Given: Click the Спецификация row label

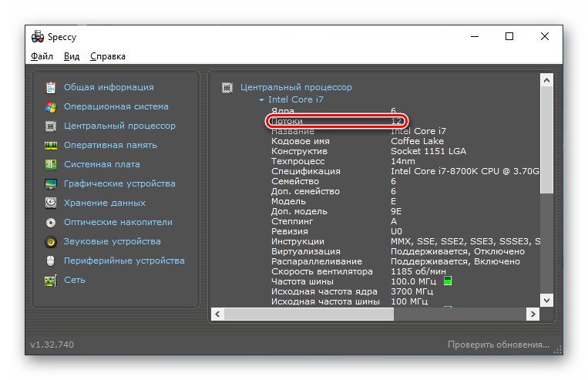Looking at the screenshot, I should pyautogui.click(x=306, y=171).
